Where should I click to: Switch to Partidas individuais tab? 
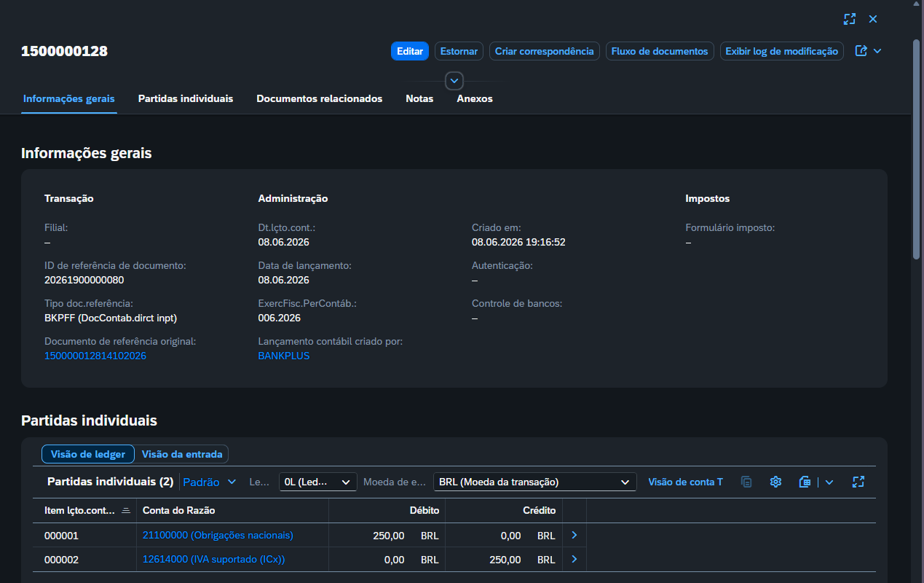coord(186,98)
